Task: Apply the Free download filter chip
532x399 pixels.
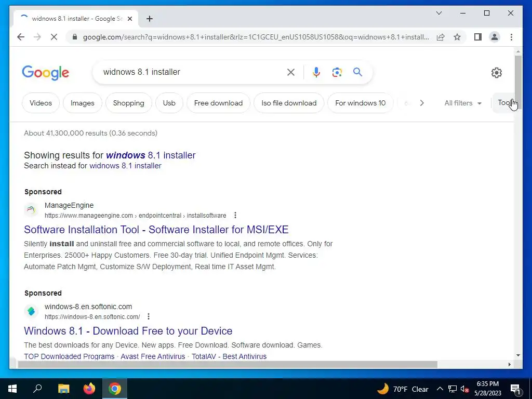Action: pyautogui.click(x=218, y=103)
